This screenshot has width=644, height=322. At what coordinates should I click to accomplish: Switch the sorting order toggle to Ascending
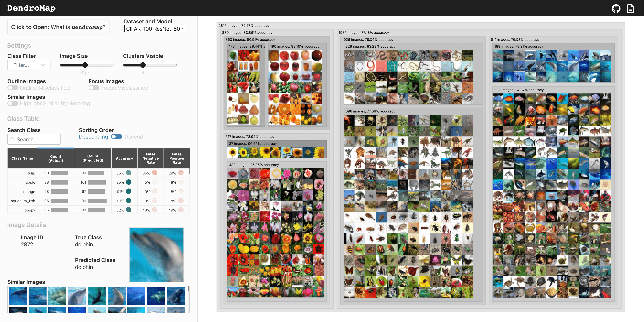coord(116,137)
